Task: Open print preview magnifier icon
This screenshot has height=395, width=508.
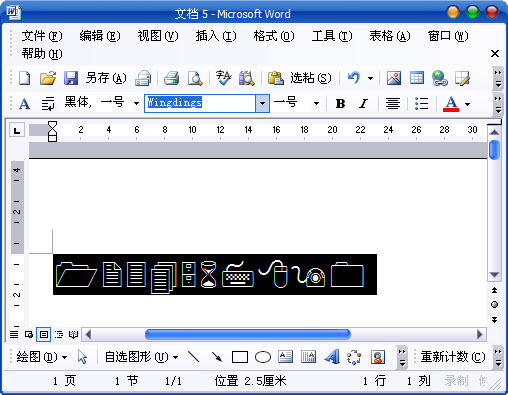Action: (195, 78)
